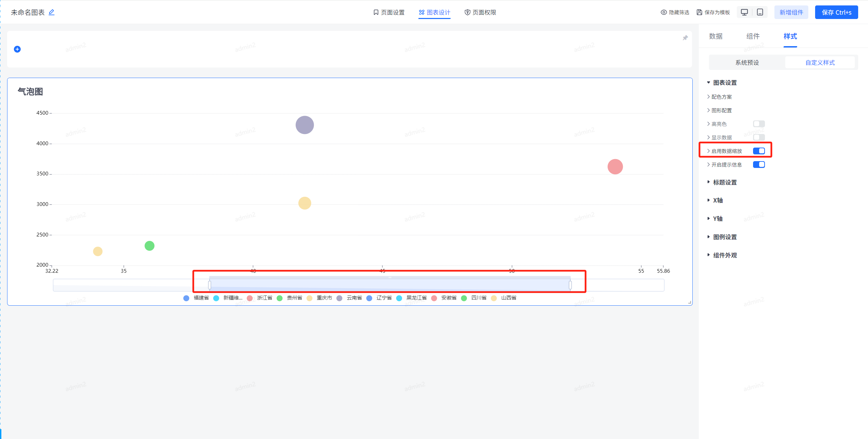The width and height of the screenshot is (868, 439).
Task: Toggle 新疆维... legend marker
Action: coord(216,298)
